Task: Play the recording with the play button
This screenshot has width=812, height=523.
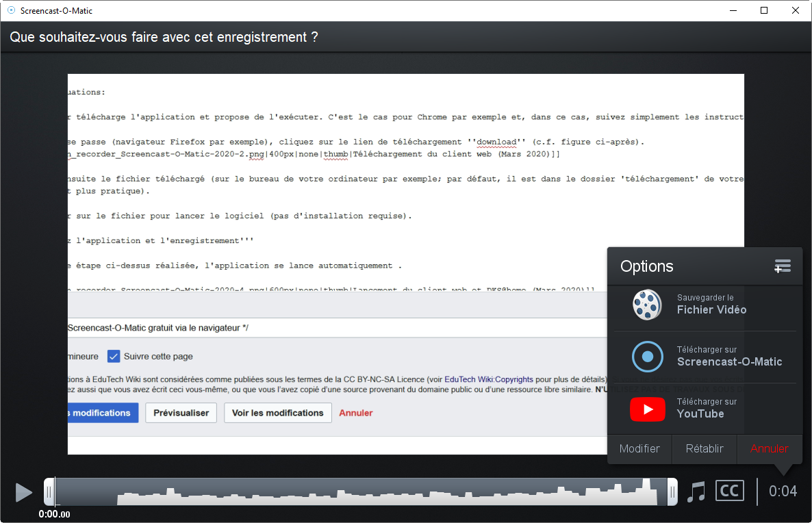Action: tap(24, 492)
